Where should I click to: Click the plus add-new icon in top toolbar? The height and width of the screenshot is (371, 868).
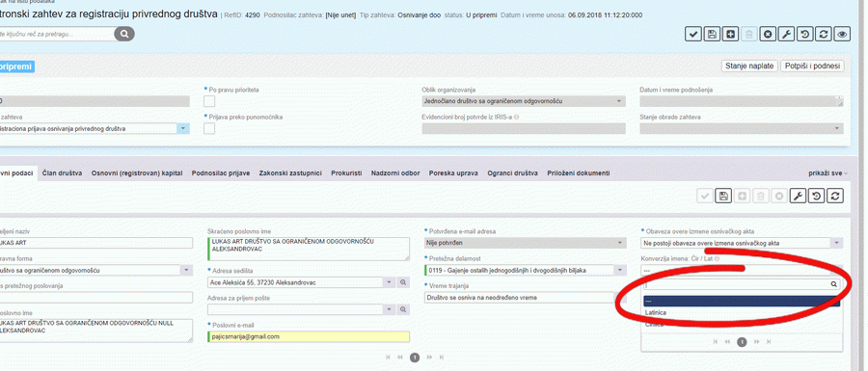pos(731,35)
